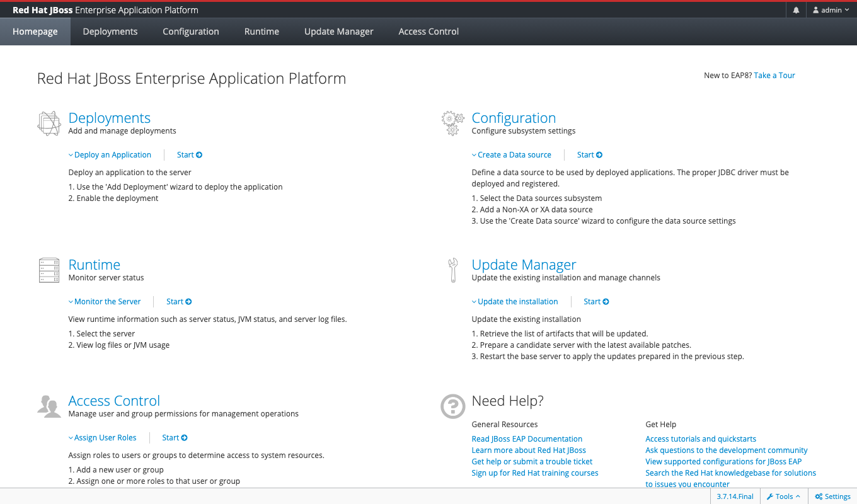The height and width of the screenshot is (504, 857).
Task: Click the Access Control users icon
Action: click(49, 406)
